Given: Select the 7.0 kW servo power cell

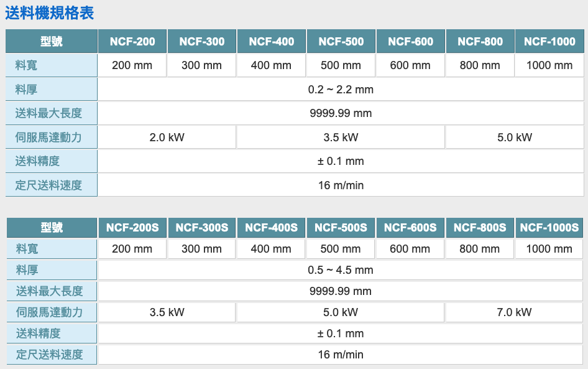Looking at the screenshot, I should click(x=514, y=312).
